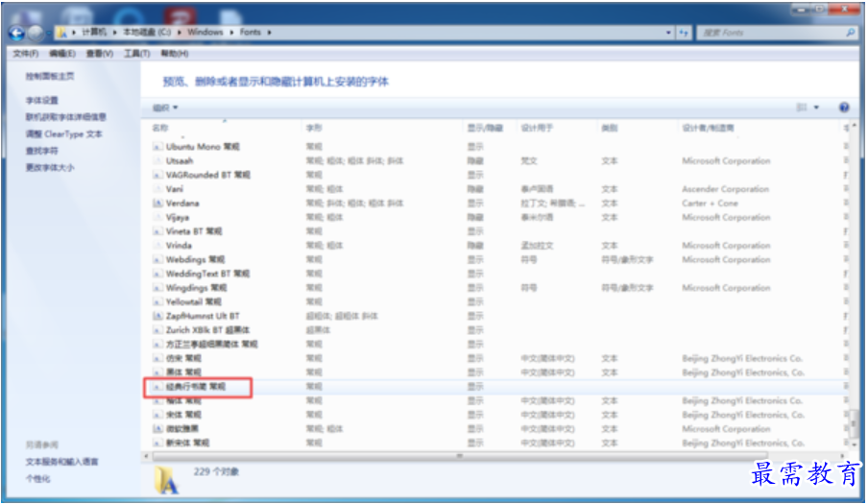Open the 文件(F) menu
Image resolution: width=868 pixels, height=504 pixels.
pos(26,54)
